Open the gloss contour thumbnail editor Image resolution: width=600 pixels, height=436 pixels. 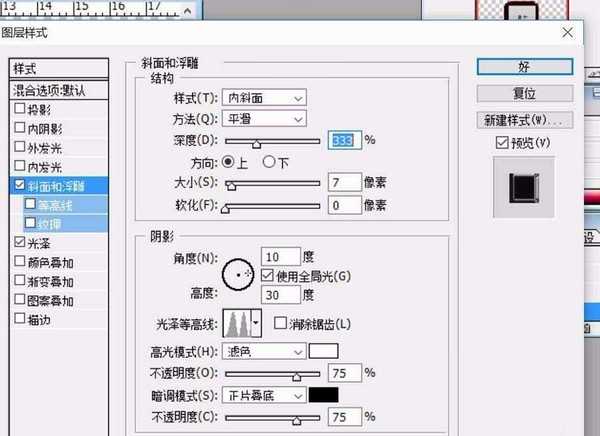coord(236,322)
